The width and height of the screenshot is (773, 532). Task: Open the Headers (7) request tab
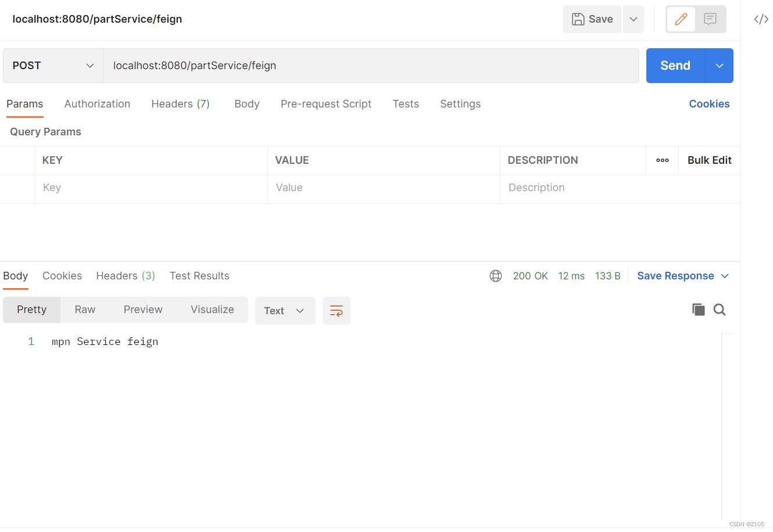(x=180, y=104)
